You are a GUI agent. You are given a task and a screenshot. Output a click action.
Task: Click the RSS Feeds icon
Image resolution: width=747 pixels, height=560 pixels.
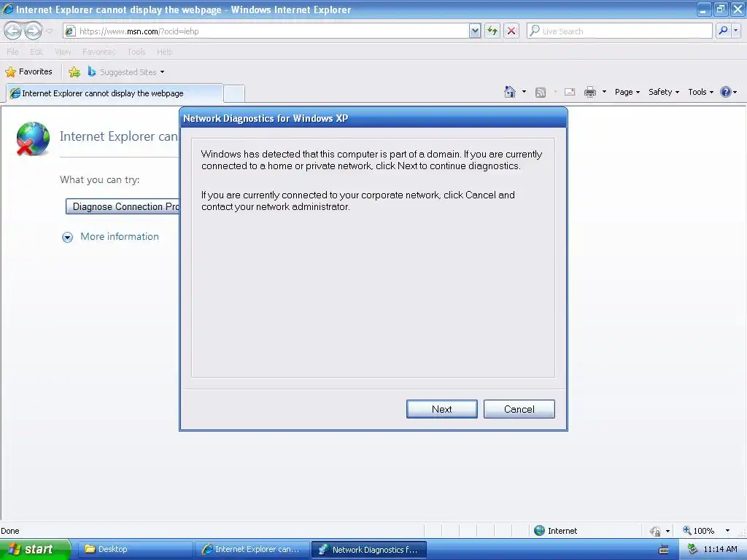(541, 92)
